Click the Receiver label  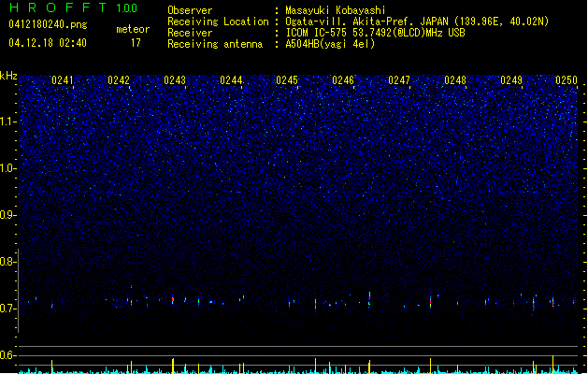pos(190,33)
